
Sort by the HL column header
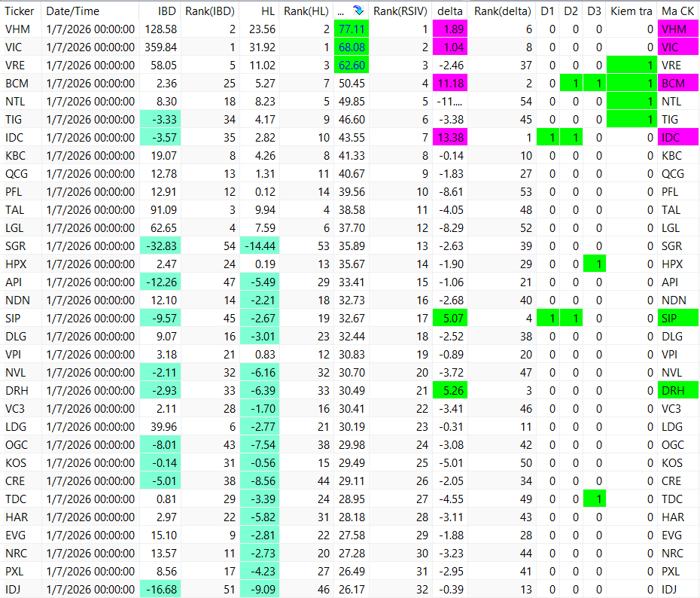tap(268, 11)
